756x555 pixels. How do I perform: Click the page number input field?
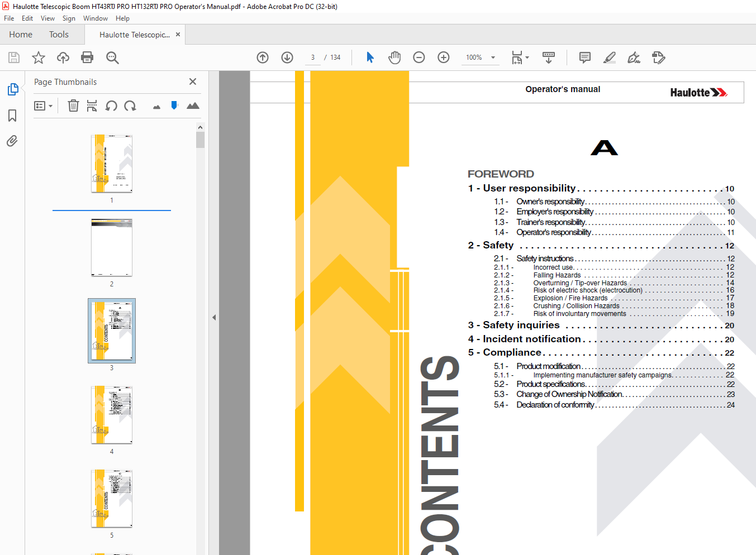pyautogui.click(x=313, y=58)
